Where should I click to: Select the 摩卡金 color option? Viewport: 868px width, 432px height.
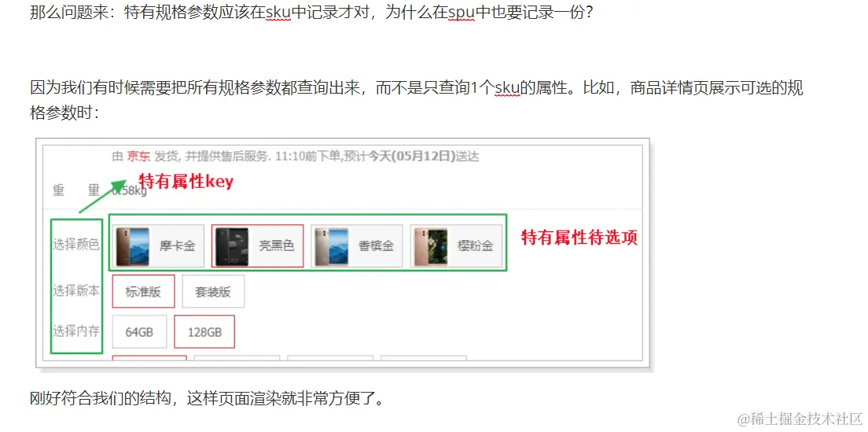pos(158,246)
